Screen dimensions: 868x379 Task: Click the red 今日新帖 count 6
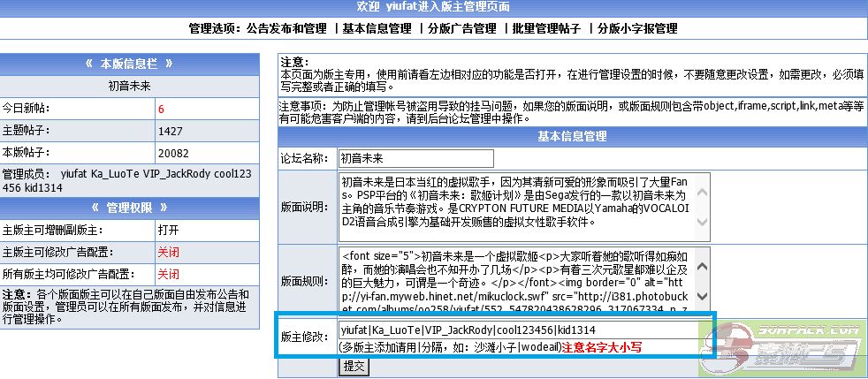[162, 110]
